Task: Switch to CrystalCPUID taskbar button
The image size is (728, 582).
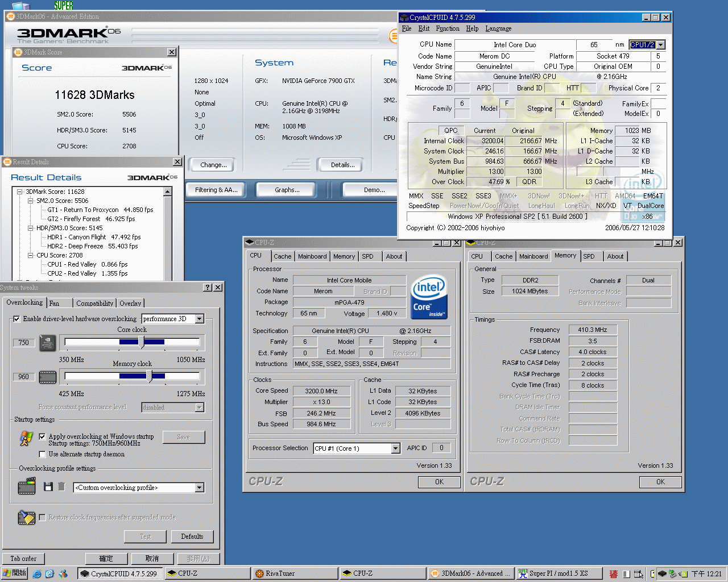Action: click(x=120, y=573)
